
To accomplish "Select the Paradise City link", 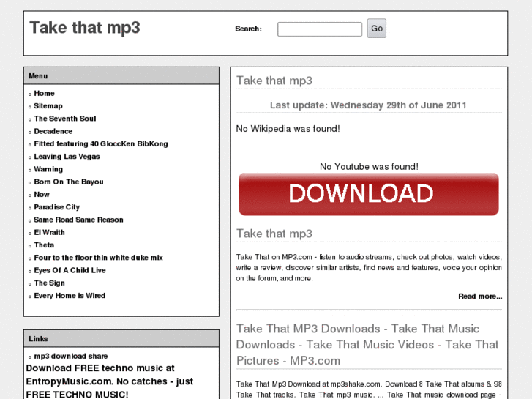I will [x=57, y=207].
